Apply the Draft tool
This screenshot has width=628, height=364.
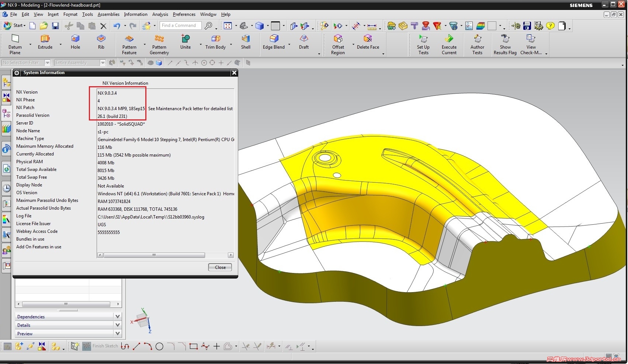click(x=304, y=42)
